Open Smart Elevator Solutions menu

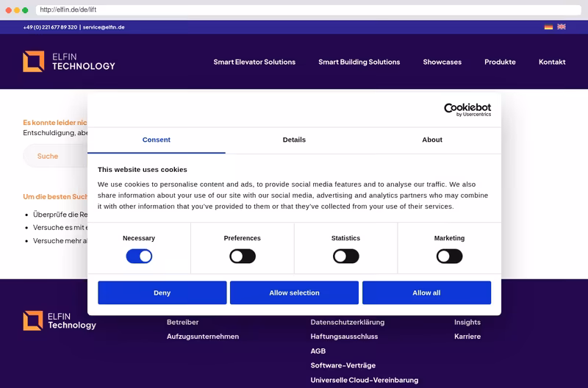[254, 62]
